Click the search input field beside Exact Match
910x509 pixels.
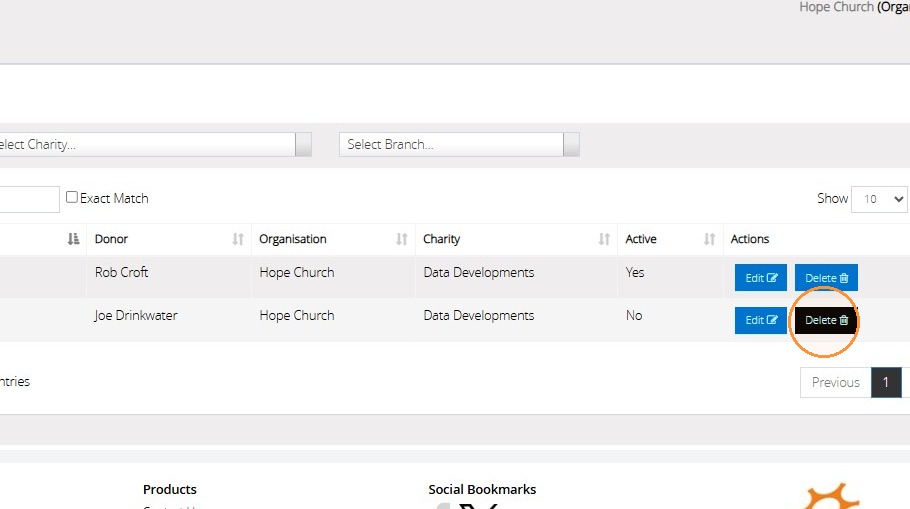(x=29, y=199)
